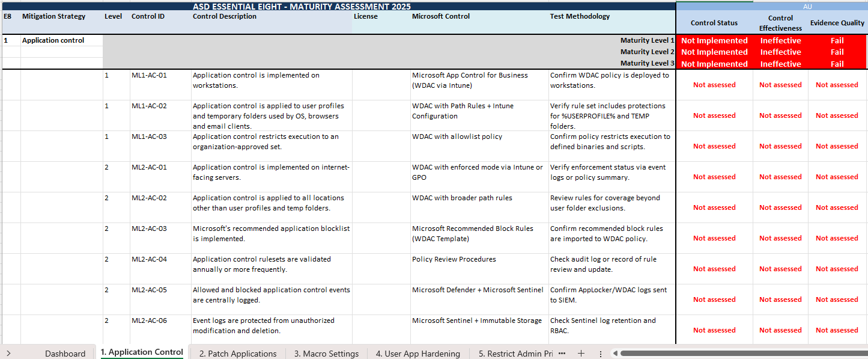The height and width of the screenshot is (359, 868).
Task: Add a new sheet with plus icon
Action: tap(581, 354)
